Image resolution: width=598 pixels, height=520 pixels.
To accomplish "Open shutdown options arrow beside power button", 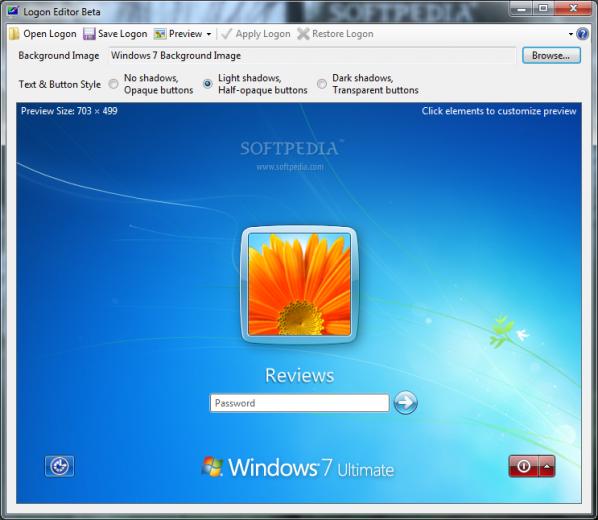I will (x=547, y=466).
